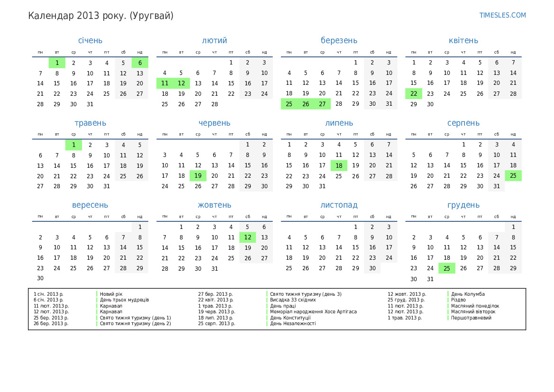The width and height of the screenshot is (554, 392).
Task: Click day 28 in лютий
Action: click(215, 104)
